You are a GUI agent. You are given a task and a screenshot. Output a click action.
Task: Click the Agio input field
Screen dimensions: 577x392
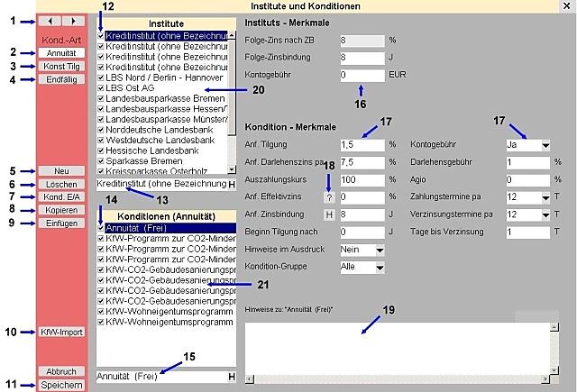pos(528,180)
